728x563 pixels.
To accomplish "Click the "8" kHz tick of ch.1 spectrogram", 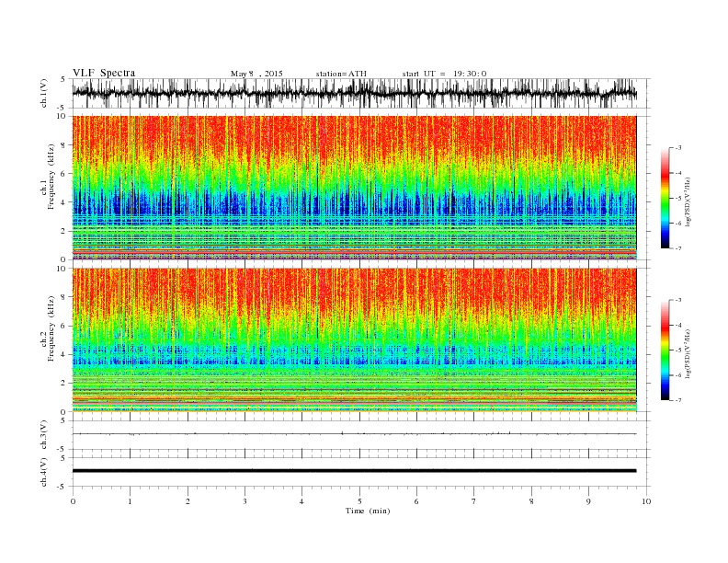I will point(64,145).
